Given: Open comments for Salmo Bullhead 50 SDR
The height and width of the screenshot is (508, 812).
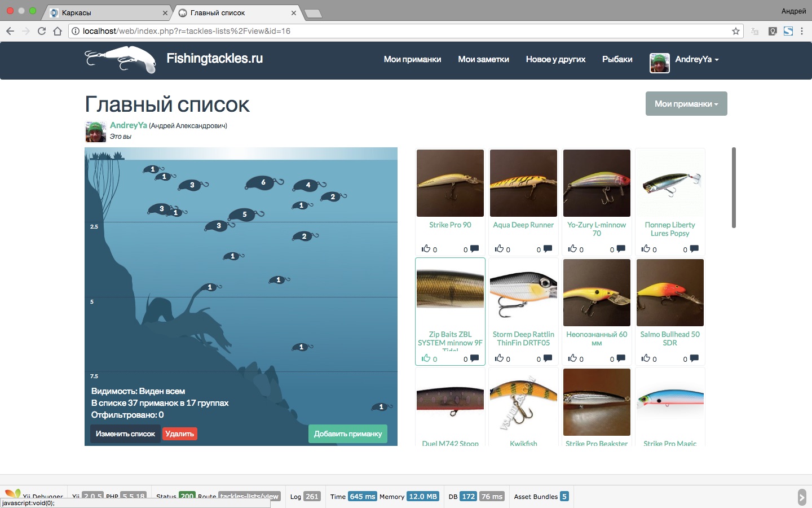Looking at the screenshot, I should (x=695, y=358).
